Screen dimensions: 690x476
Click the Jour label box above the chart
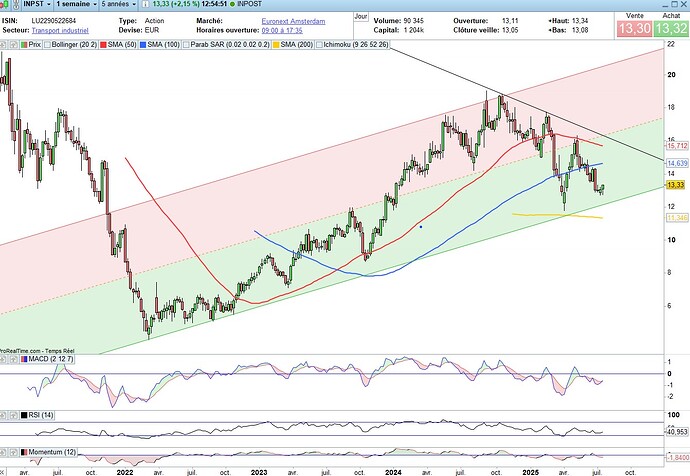361,17
